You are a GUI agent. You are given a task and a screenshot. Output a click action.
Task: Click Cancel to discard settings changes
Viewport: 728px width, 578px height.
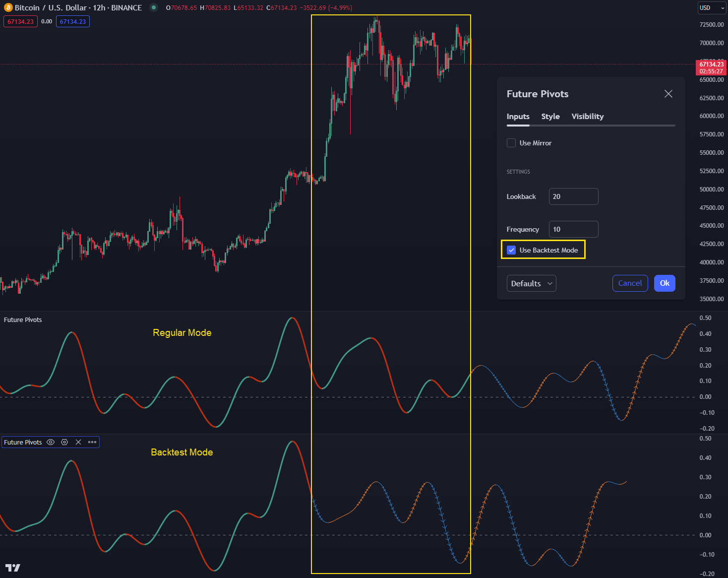(x=630, y=283)
